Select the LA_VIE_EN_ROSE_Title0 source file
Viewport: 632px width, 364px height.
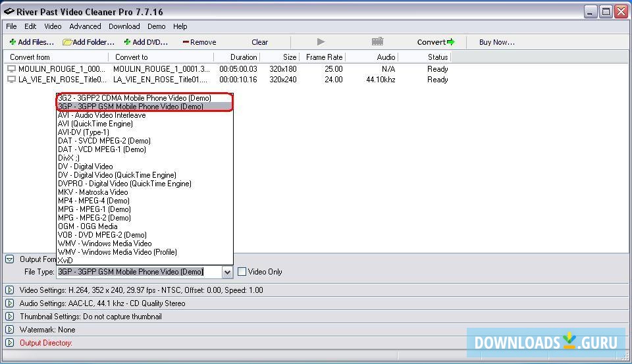(63, 80)
